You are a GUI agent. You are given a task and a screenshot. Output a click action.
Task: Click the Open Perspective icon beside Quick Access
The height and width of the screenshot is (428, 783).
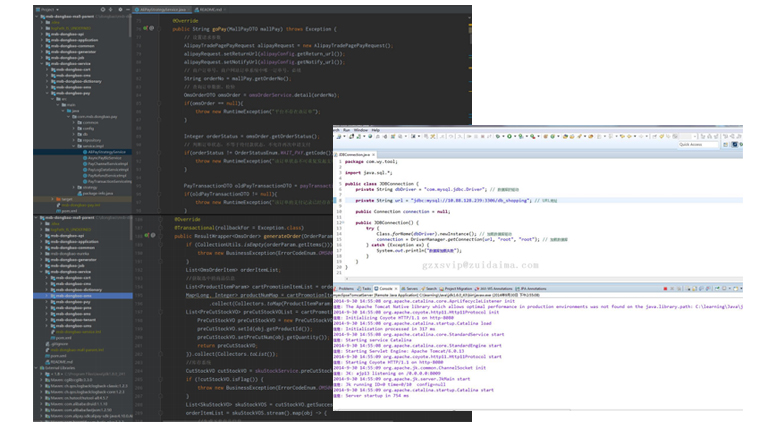[x=726, y=145]
